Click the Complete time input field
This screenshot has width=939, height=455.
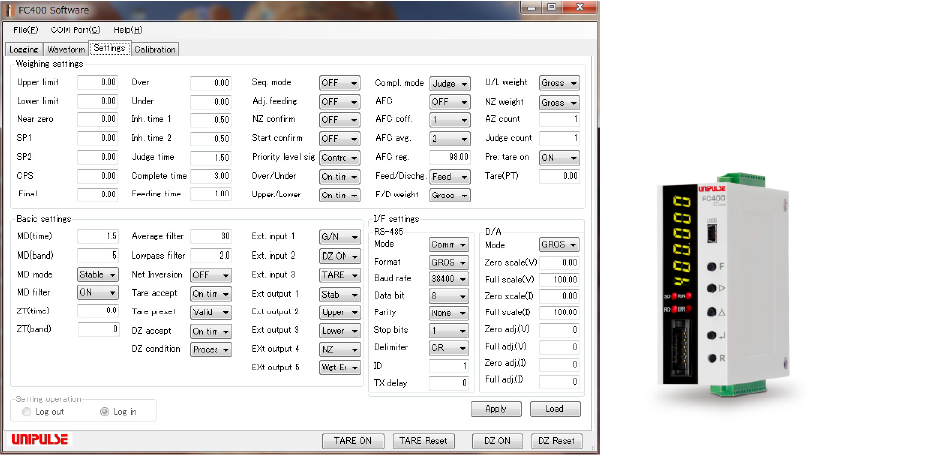pos(211,176)
